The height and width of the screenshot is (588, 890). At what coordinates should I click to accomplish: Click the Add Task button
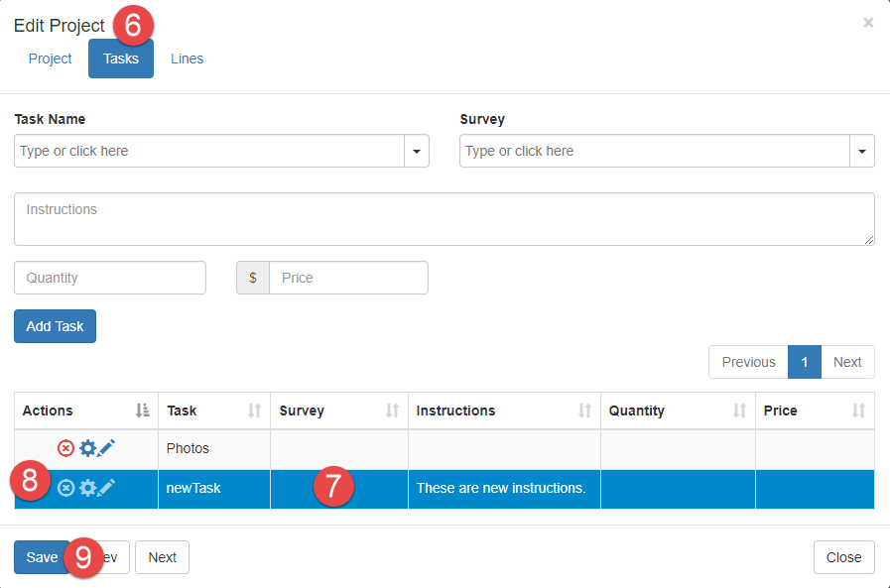(55, 326)
